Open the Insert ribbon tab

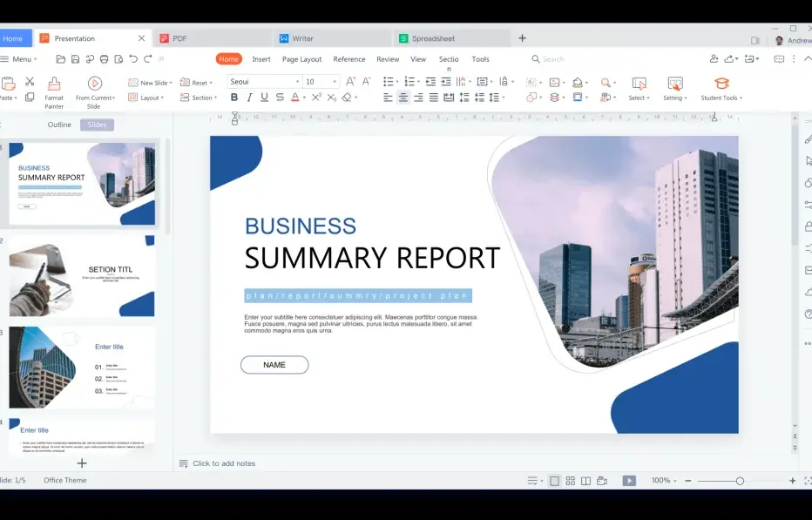(x=261, y=59)
